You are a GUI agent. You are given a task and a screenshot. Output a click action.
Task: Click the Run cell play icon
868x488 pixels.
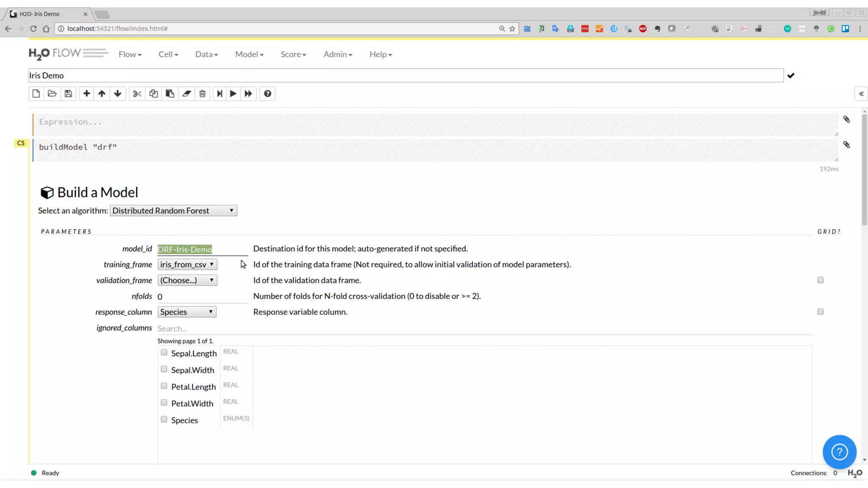(x=233, y=94)
